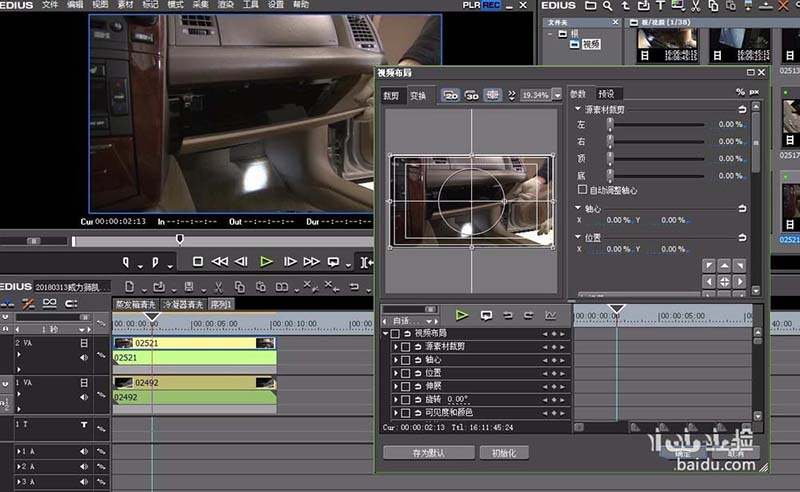This screenshot has width=800, height=492.
Task: Click the center-position arrow pad button
Action: click(x=723, y=281)
